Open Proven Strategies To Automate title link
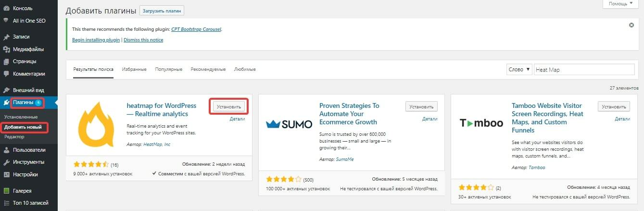The width and height of the screenshot is (644, 211). (x=349, y=114)
